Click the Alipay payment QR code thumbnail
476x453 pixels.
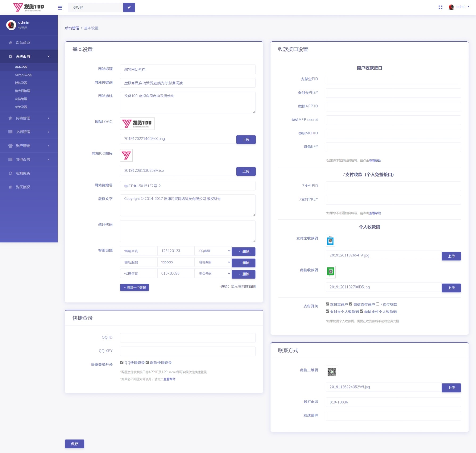330,240
